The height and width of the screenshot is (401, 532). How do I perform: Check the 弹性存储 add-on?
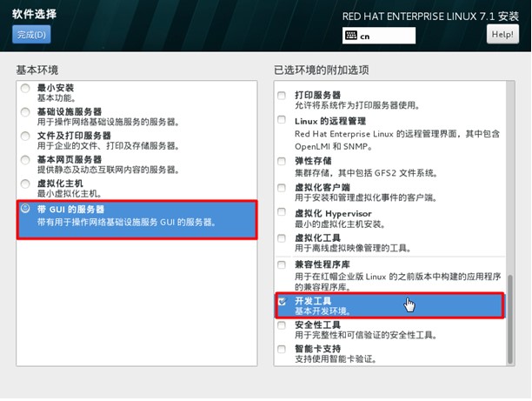(x=282, y=162)
